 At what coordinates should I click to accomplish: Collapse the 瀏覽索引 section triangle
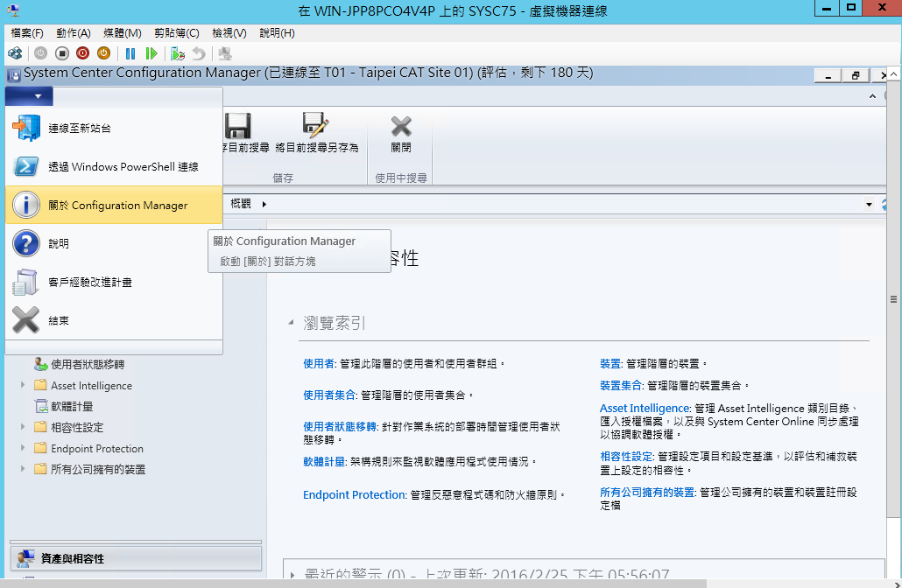(291, 323)
